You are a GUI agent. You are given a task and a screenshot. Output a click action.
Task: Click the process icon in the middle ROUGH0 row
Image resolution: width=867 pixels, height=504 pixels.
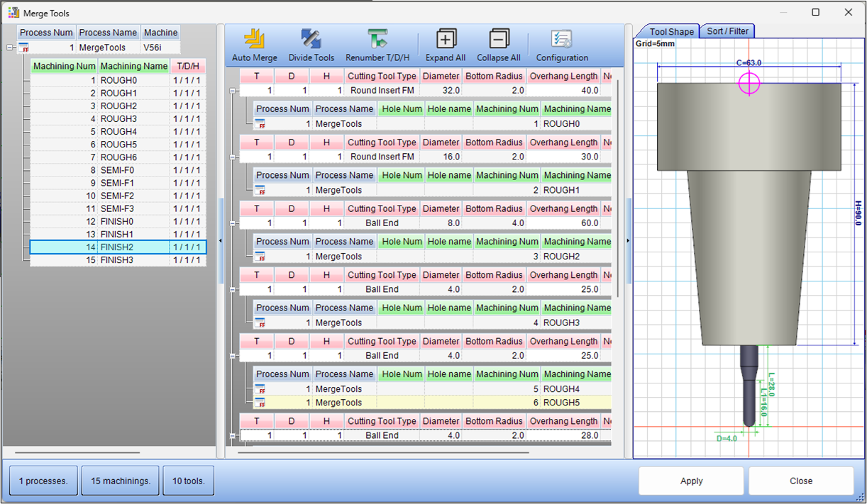click(x=260, y=124)
